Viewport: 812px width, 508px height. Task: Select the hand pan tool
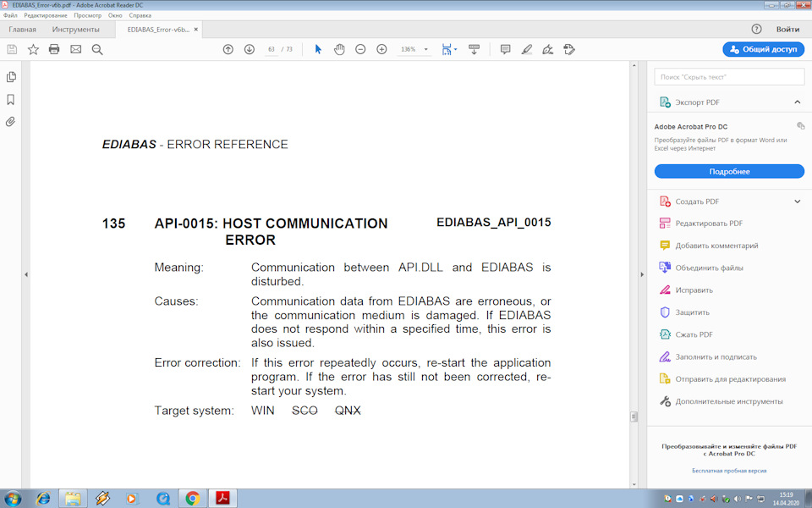coord(339,49)
